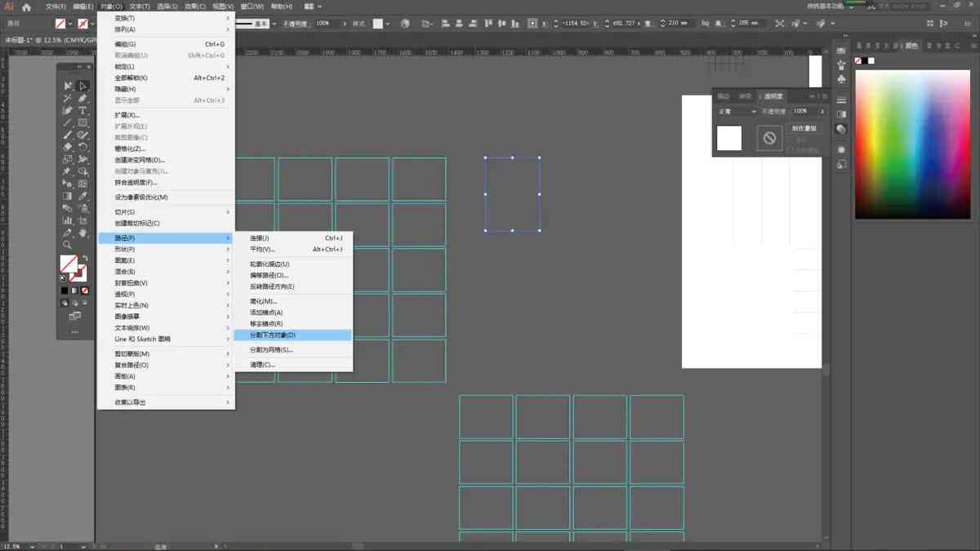Open the 剪切蒙版(M) submenu entry
Image resolution: width=980 pixels, height=551 pixels.
[x=166, y=353]
